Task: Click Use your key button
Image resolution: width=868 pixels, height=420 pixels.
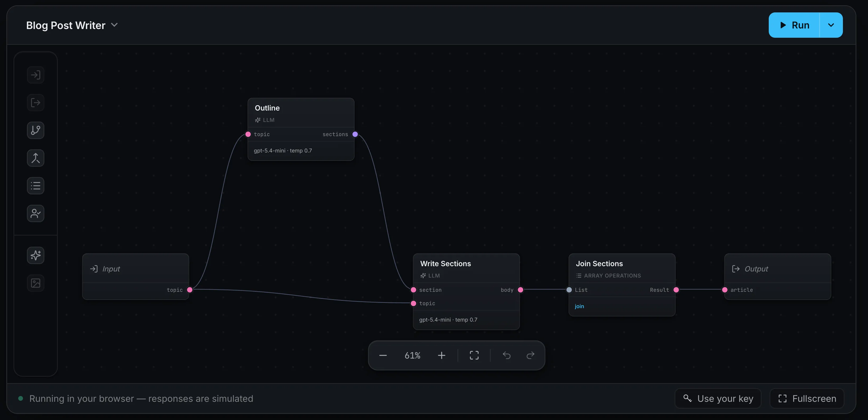Action: point(718,398)
